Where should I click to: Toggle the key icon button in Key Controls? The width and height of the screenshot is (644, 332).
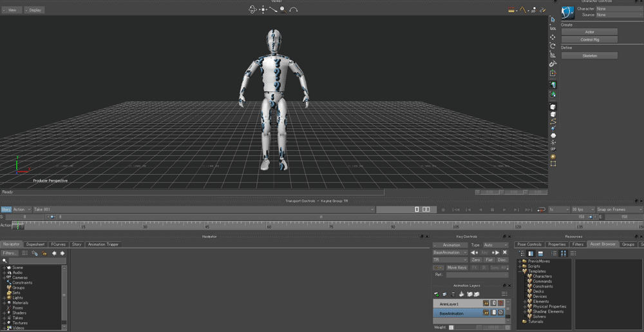pos(438,268)
